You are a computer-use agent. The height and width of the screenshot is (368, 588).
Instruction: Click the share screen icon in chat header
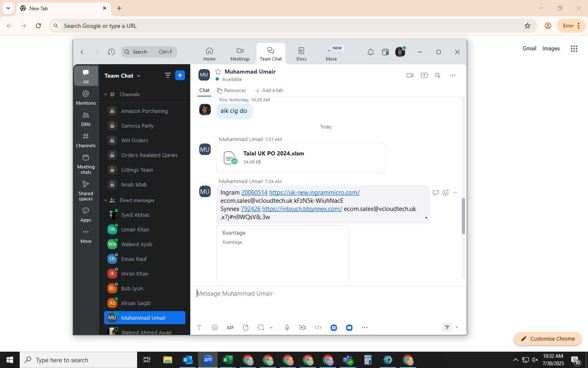pos(424,75)
